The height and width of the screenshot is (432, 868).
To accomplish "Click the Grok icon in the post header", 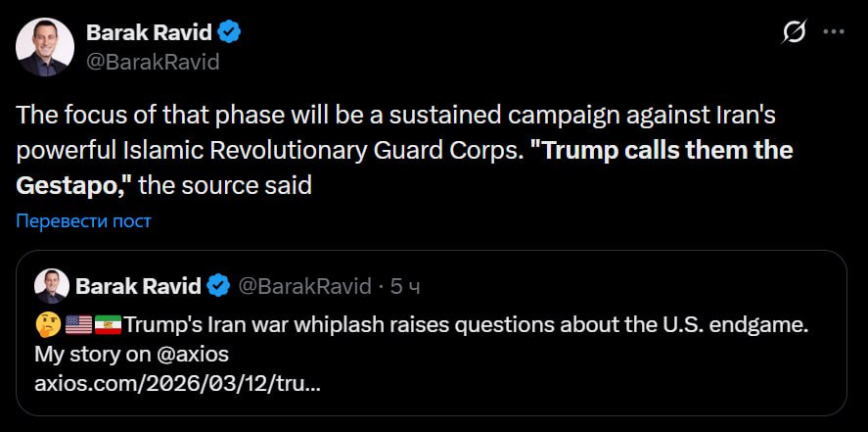I will click(x=794, y=33).
